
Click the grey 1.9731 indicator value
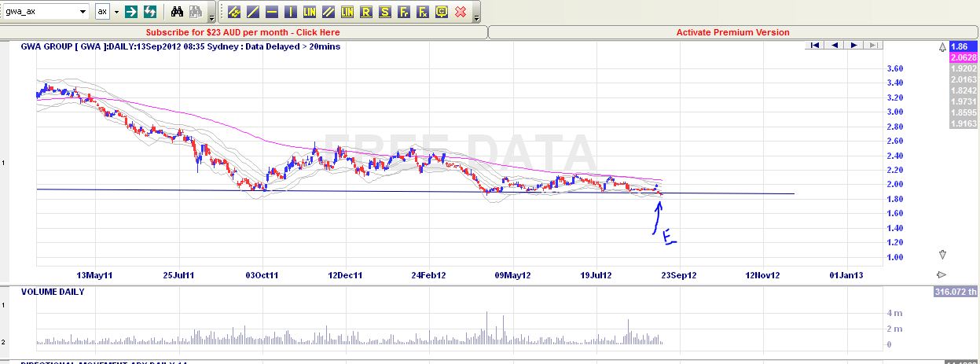(x=963, y=101)
